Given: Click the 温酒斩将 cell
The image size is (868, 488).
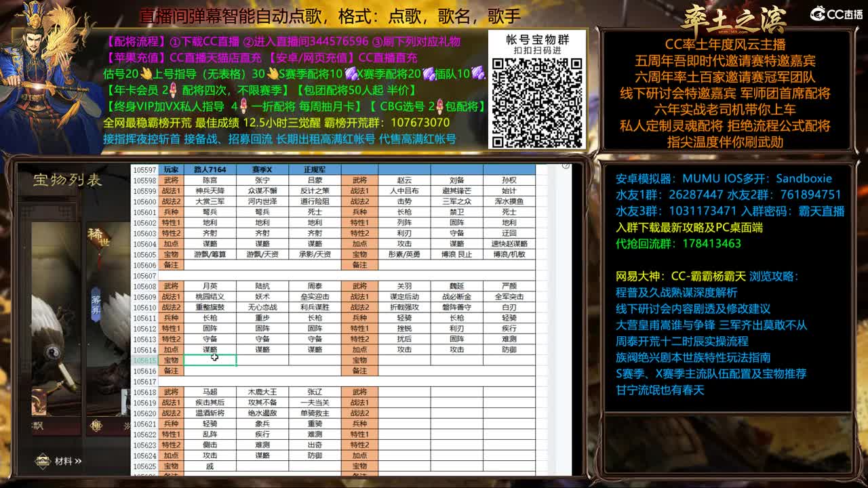Looking at the screenshot, I should 210,413.
